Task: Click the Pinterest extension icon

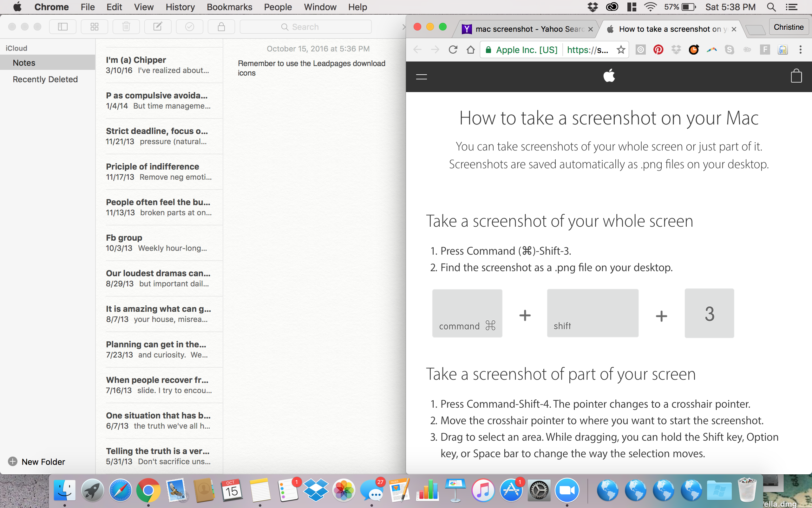Action: [658, 50]
